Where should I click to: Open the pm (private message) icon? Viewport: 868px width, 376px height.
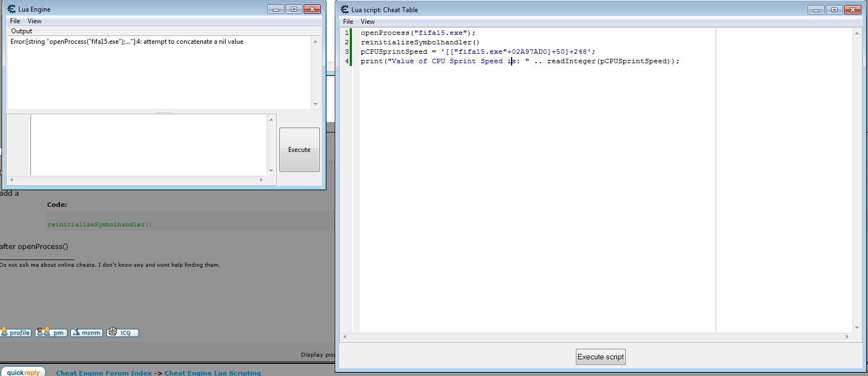click(50, 332)
